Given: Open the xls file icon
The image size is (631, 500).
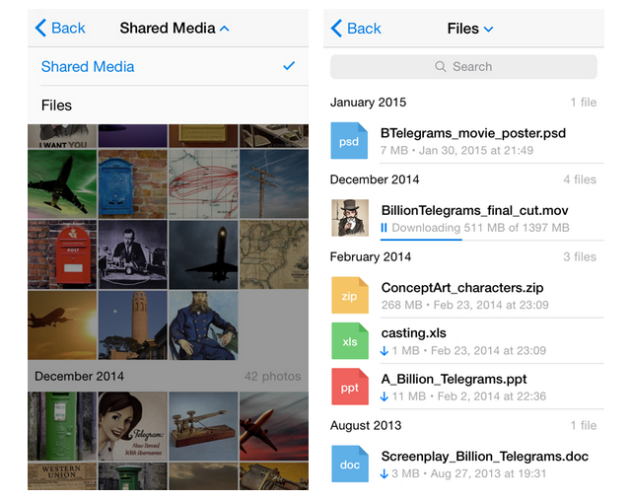Looking at the screenshot, I should (350, 341).
